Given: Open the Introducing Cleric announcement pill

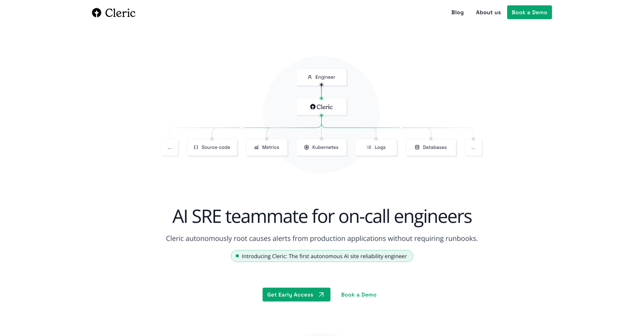Looking at the screenshot, I should (x=322, y=256).
